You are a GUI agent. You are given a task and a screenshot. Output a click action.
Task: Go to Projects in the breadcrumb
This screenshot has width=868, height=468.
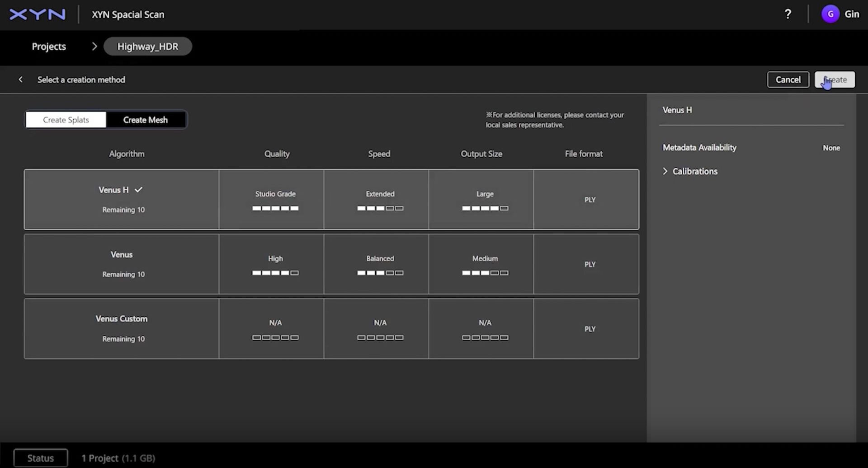pyautogui.click(x=49, y=47)
